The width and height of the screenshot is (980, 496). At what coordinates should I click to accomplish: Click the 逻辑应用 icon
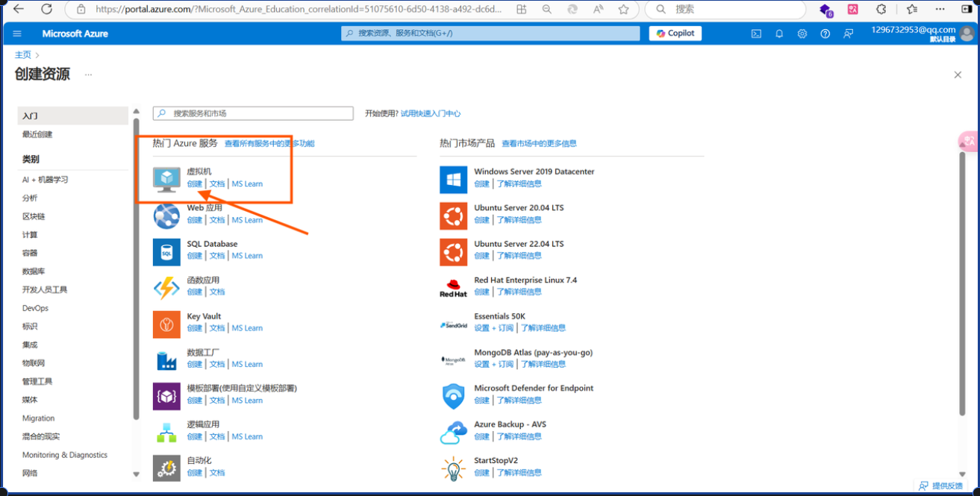(166, 433)
